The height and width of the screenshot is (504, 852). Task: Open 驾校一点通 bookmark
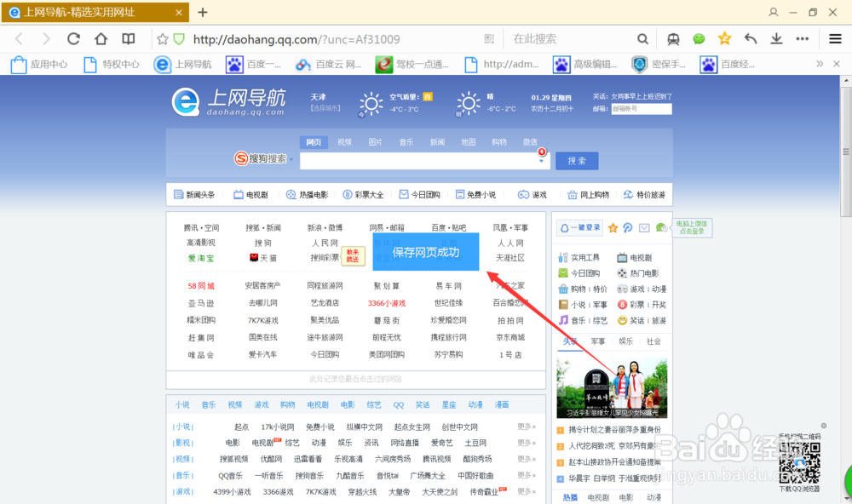click(x=412, y=64)
